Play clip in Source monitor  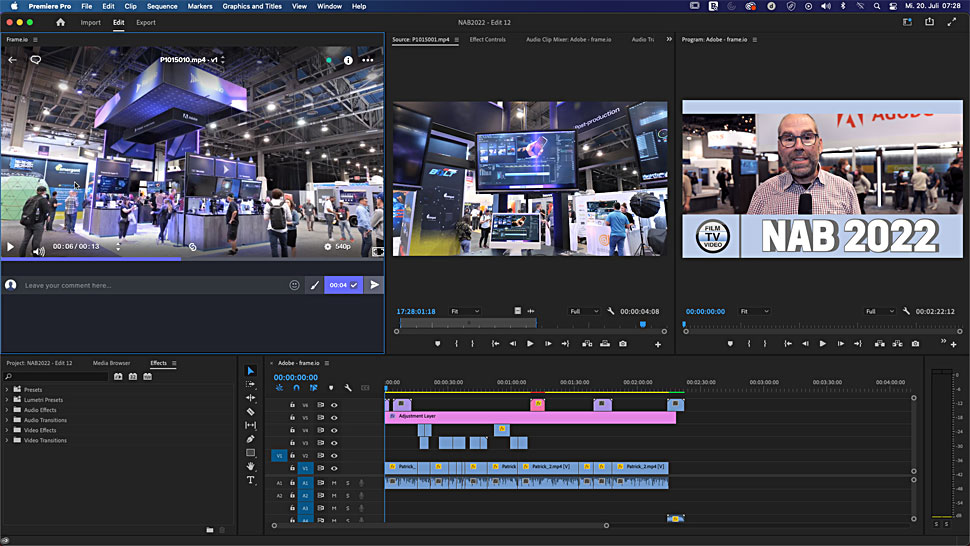pos(530,344)
